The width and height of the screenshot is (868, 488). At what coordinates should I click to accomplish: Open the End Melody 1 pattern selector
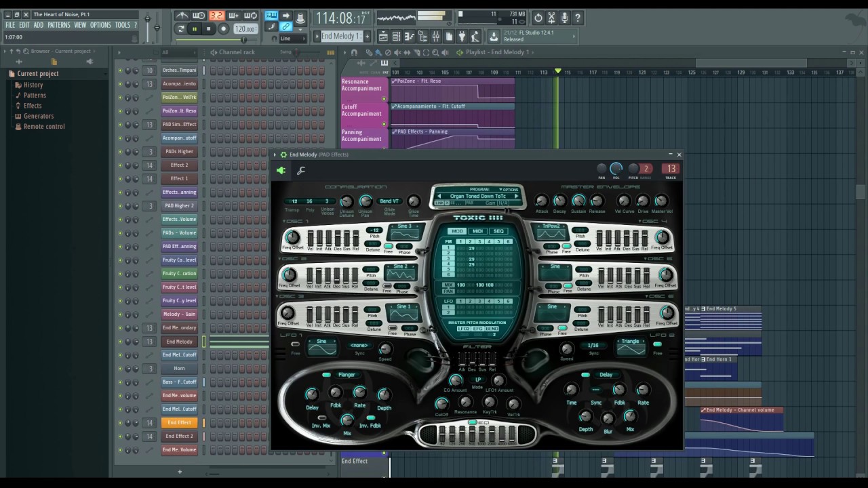(340, 36)
